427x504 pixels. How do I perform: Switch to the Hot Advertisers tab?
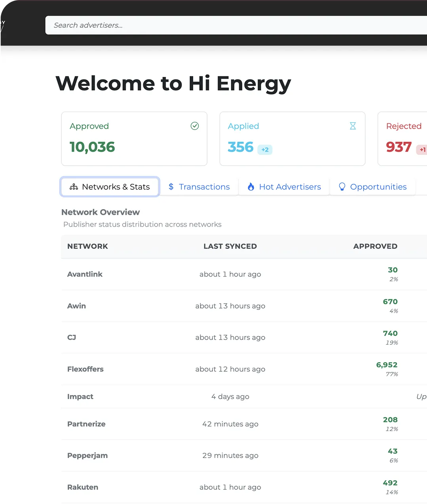284,187
